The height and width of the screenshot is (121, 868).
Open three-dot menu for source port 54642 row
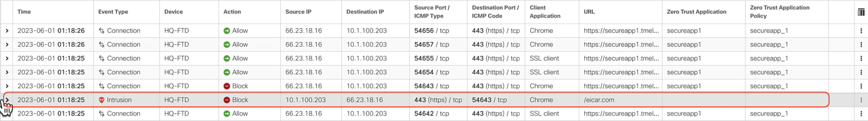click(x=861, y=114)
